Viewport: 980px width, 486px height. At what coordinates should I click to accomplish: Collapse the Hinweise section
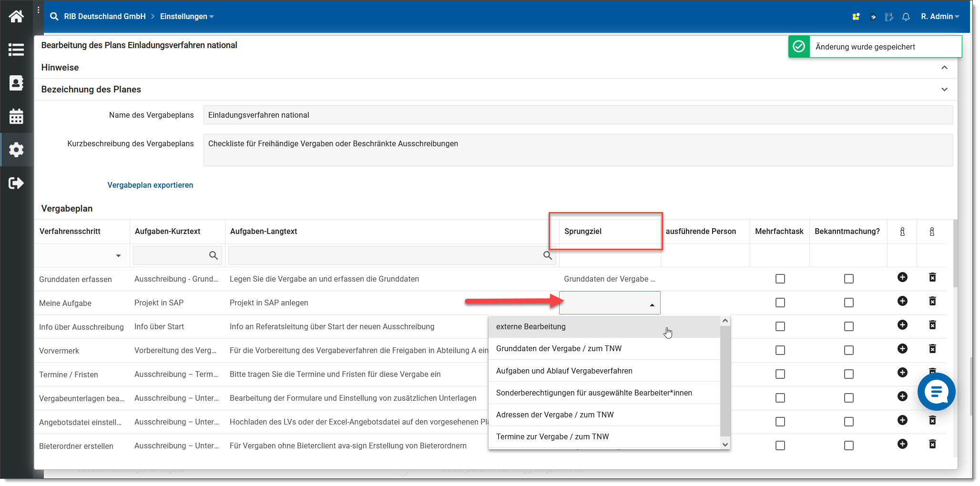pos(944,68)
